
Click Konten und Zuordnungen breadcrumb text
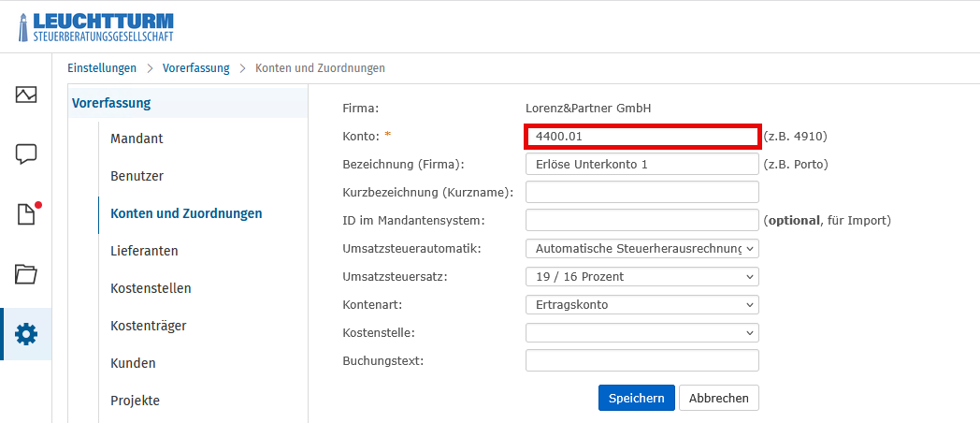pyautogui.click(x=320, y=68)
